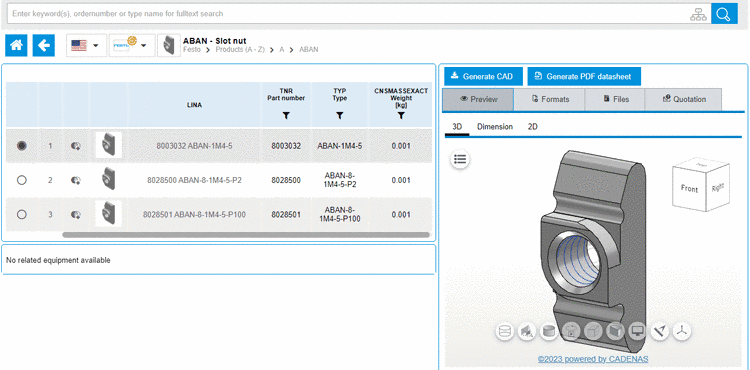Open the Files tab
Image resolution: width=750 pixels, height=370 pixels.
615,99
